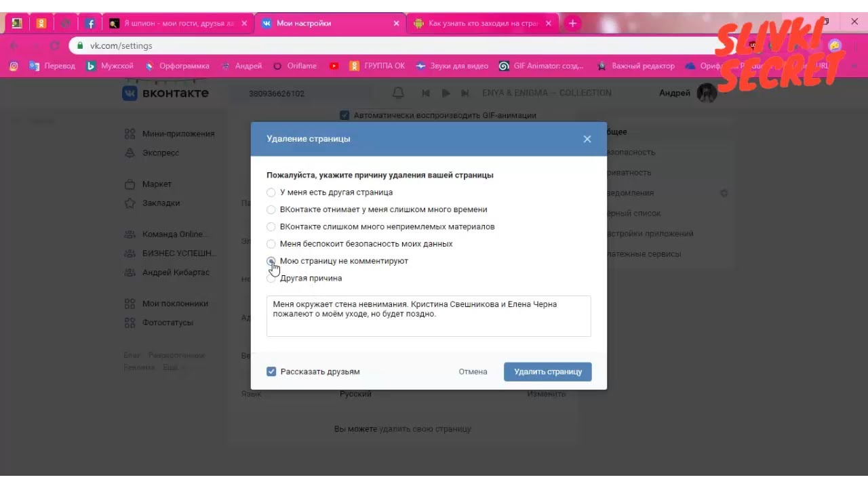Viewport: 868px width, 488px height.
Task: Open the GIF Animator bookmark
Action: pos(541,66)
